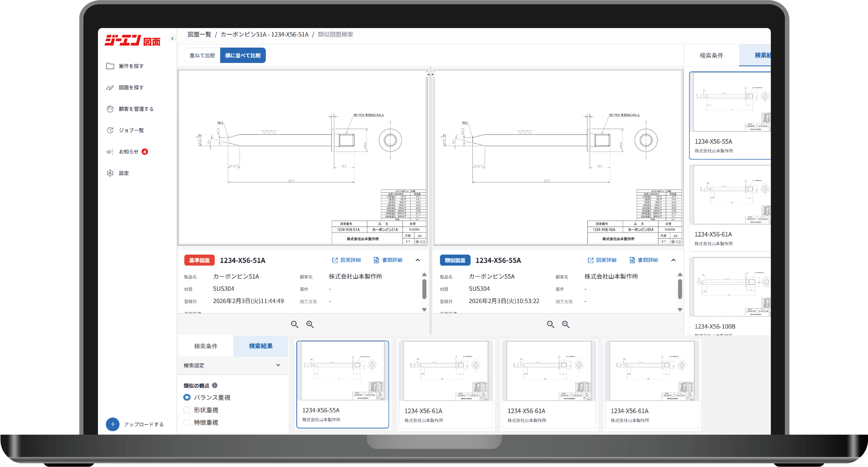The image size is (868, 467).
Task: Switch to the bottom 検索条件 tab
Action: click(206, 346)
